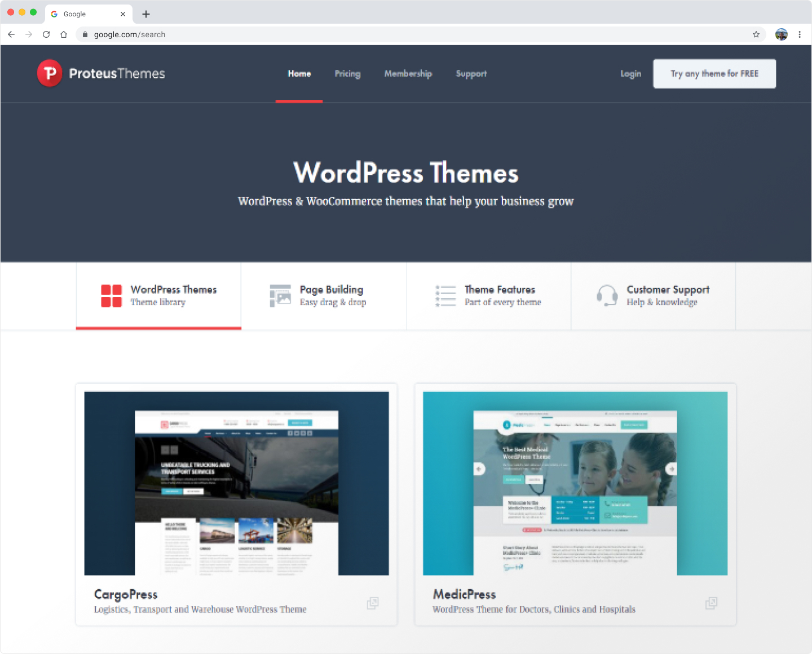812x654 pixels.
Task: Click the Login link
Action: coord(631,74)
